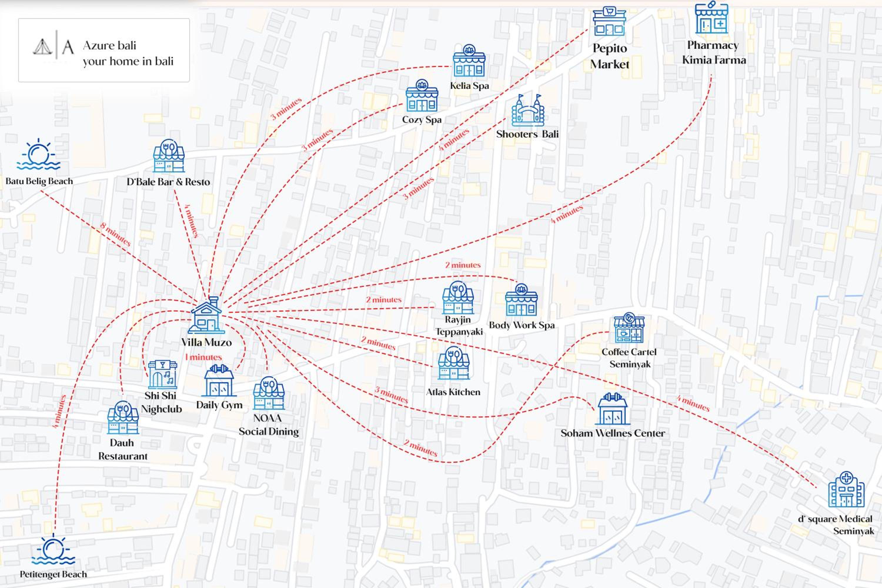Screen dimensions: 882x588
Task: Select the Soham Wellnes Center gym icon
Action: pyautogui.click(x=612, y=408)
